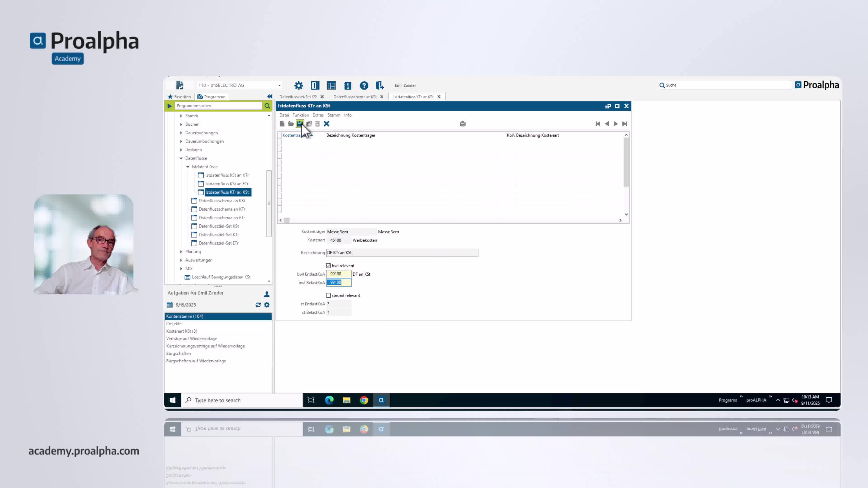868x488 pixels.
Task: Switch to Datenflussschema an KSt tab
Action: click(x=355, y=97)
